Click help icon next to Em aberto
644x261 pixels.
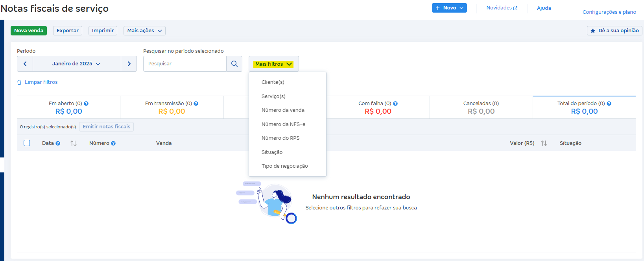pos(86,104)
